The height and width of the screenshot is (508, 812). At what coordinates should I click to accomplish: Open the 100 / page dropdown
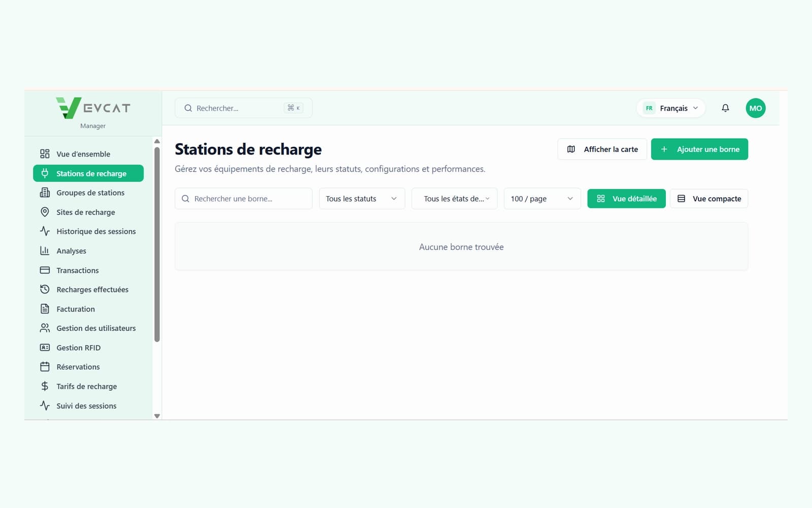[542, 199]
